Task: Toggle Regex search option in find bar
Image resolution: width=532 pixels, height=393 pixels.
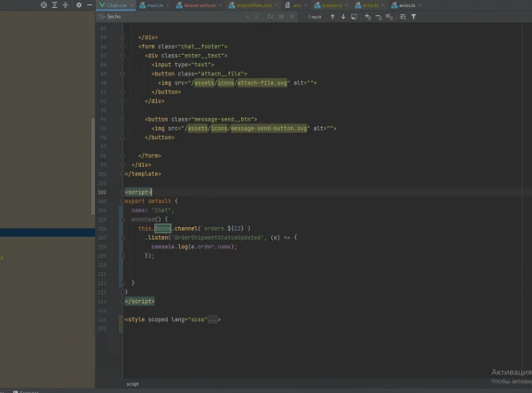Action: click(293, 16)
